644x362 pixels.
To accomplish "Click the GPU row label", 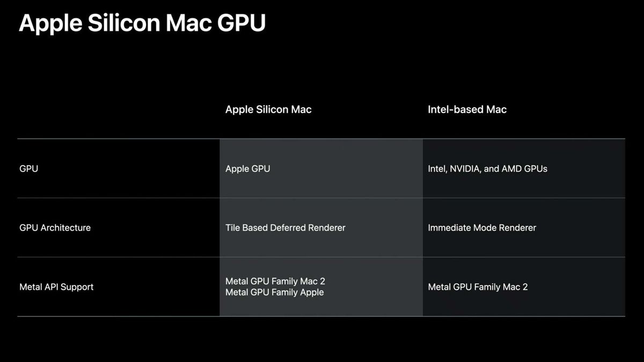I will [x=28, y=168].
